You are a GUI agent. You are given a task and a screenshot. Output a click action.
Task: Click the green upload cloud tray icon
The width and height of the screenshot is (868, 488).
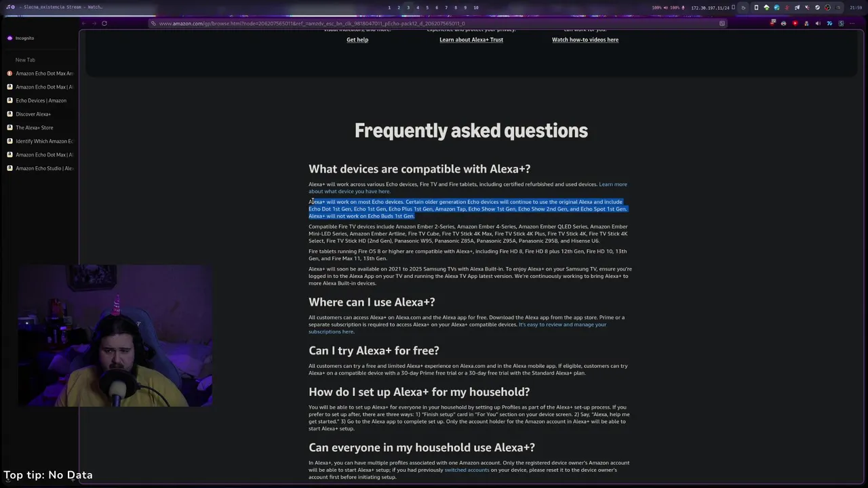point(766,7)
